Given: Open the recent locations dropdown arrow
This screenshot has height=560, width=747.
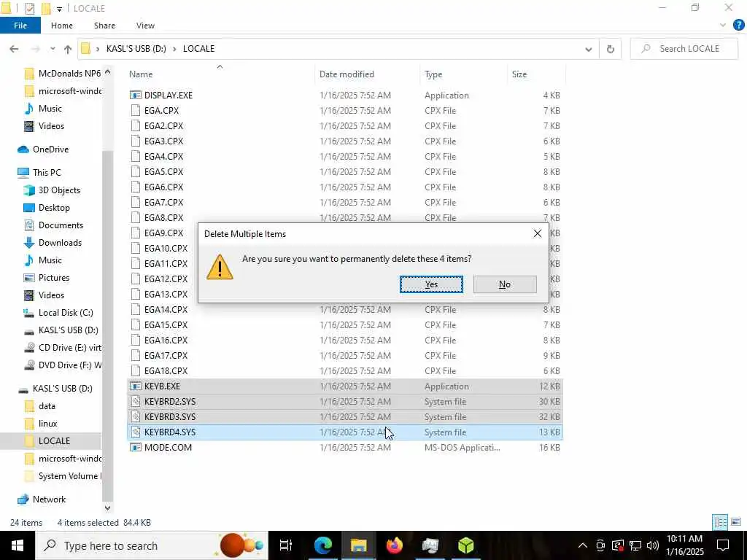Looking at the screenshot, I should [53, 49].
